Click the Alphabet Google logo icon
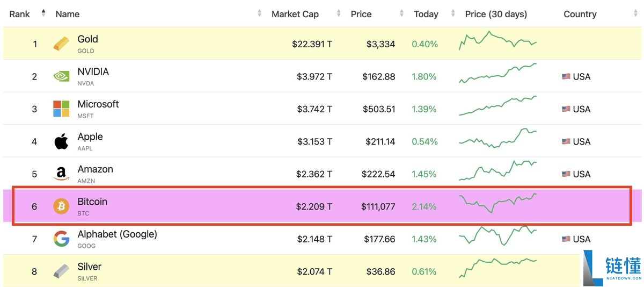The width and height of the screenshot is (644, 287). [x=61, y=239]
